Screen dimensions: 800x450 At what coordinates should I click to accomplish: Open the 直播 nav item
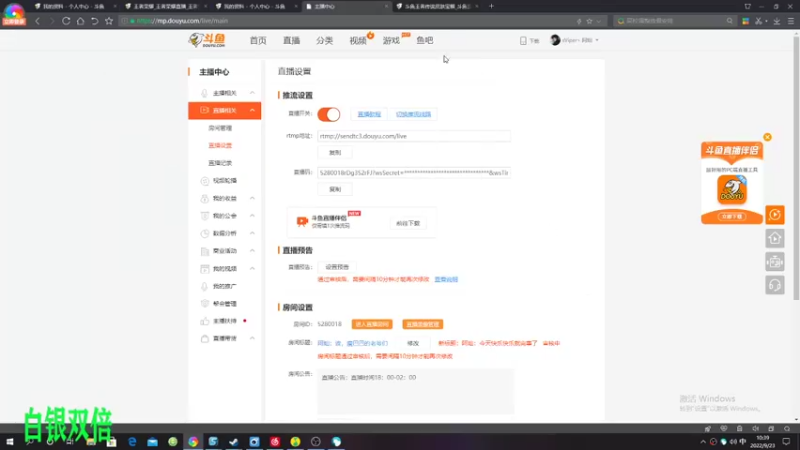pyautogui.click(x=291, y=40)
